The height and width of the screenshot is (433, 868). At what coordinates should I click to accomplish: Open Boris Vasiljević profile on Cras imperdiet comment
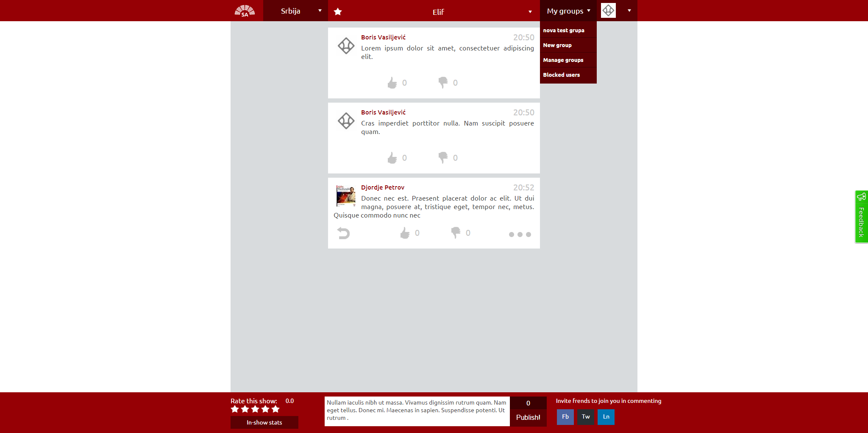coord(383,112)
